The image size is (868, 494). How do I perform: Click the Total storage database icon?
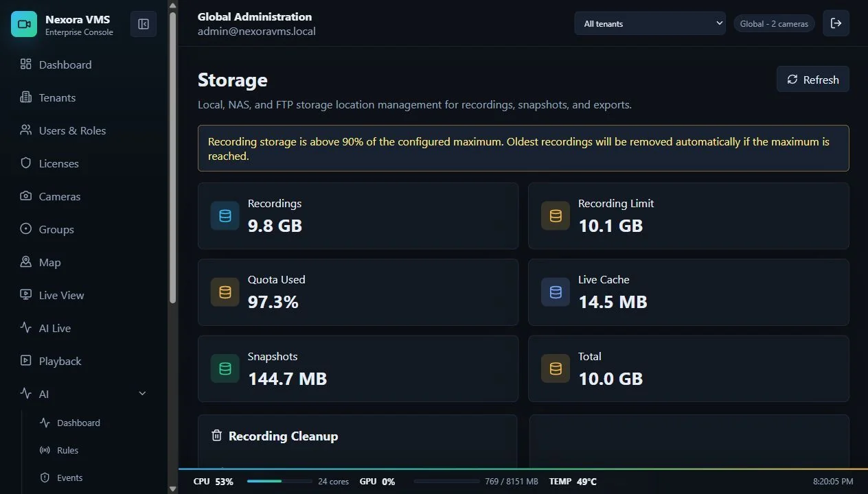(556, 368)
